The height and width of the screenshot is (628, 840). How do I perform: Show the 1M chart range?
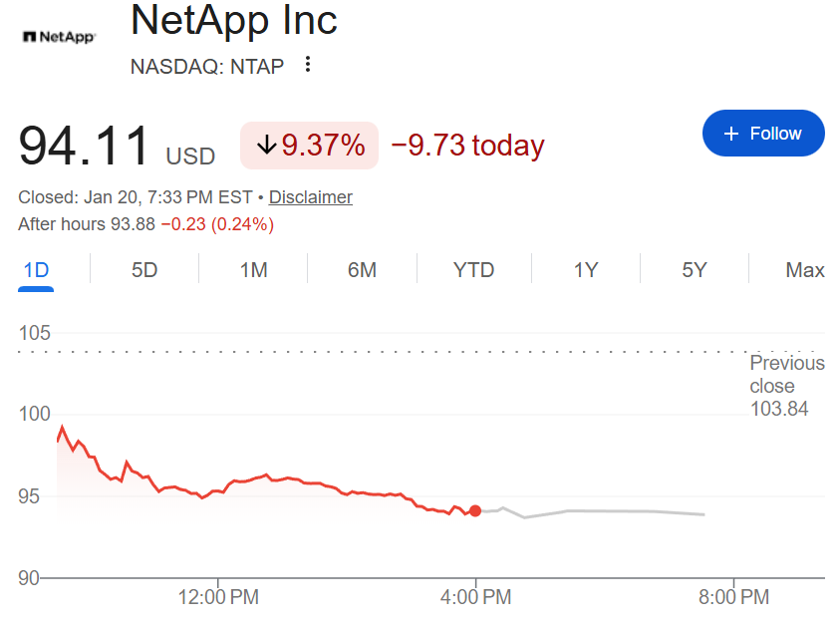tap(253, 269)
